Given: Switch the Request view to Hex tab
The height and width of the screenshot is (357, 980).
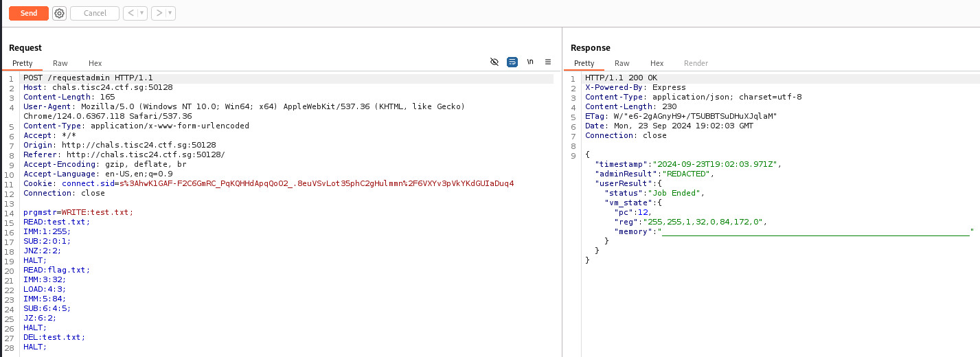Looking at the screenshot, I should tap(95, 63).
